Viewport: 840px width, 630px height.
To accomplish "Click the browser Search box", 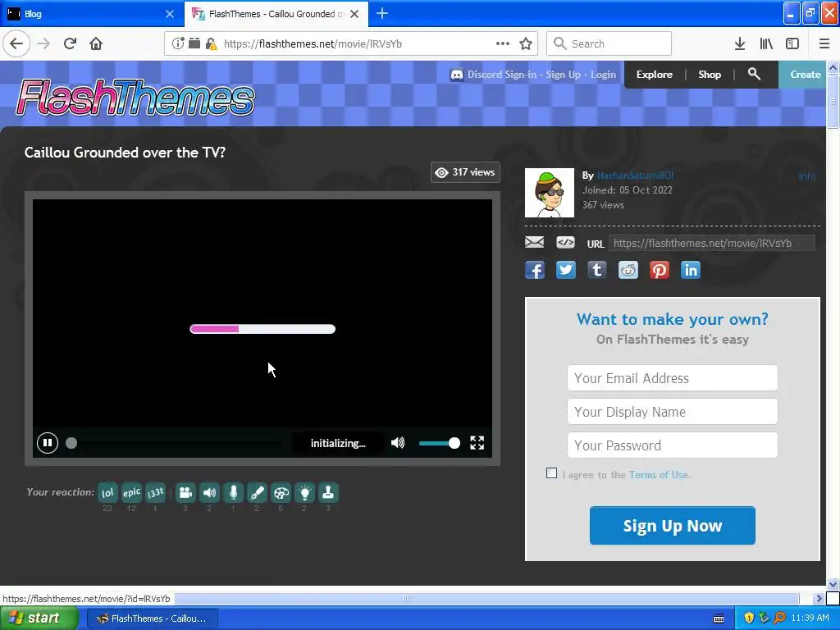I will coord(609,43).
